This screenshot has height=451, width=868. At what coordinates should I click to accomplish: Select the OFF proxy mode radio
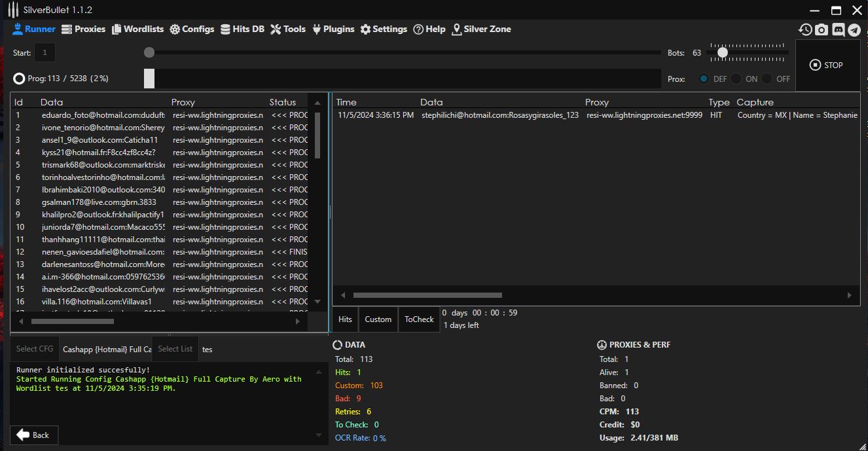coord(767,79)
